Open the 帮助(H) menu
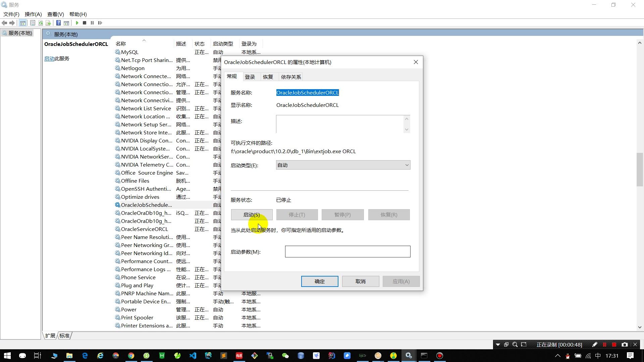This screenshot has width=644, height=362. 78,14
